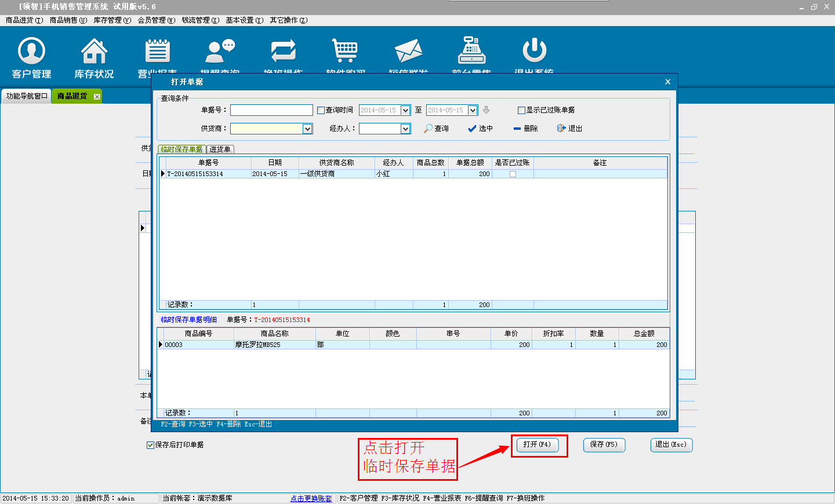835x504 pixels.
Task: Click the 营业报表 report list icon
Action: pos(157,52)
